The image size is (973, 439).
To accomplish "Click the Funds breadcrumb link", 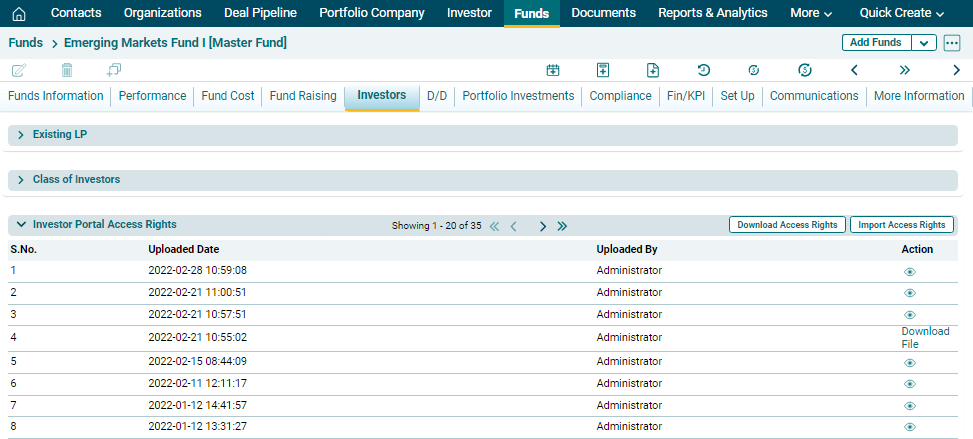I will (25, 43).
